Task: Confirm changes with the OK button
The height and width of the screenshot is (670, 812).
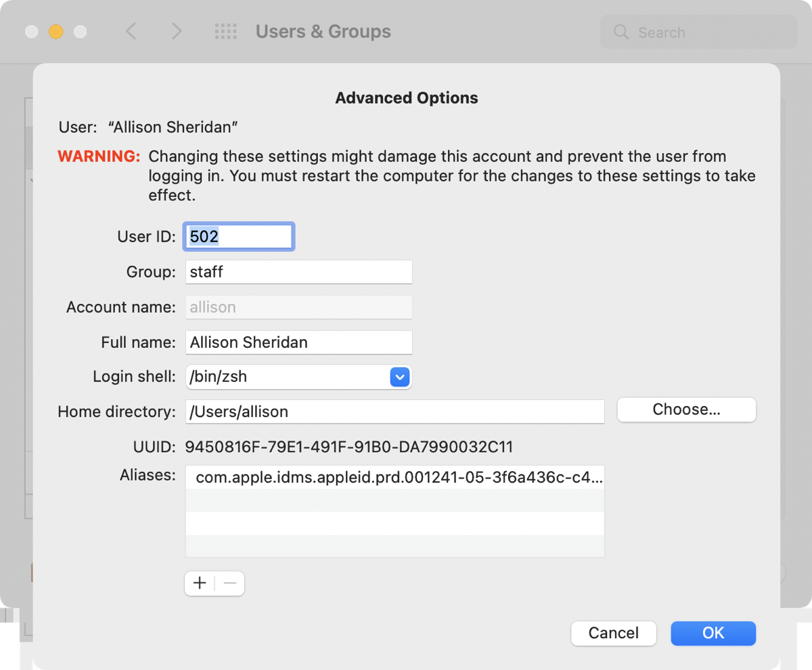Action: [713, 633]
